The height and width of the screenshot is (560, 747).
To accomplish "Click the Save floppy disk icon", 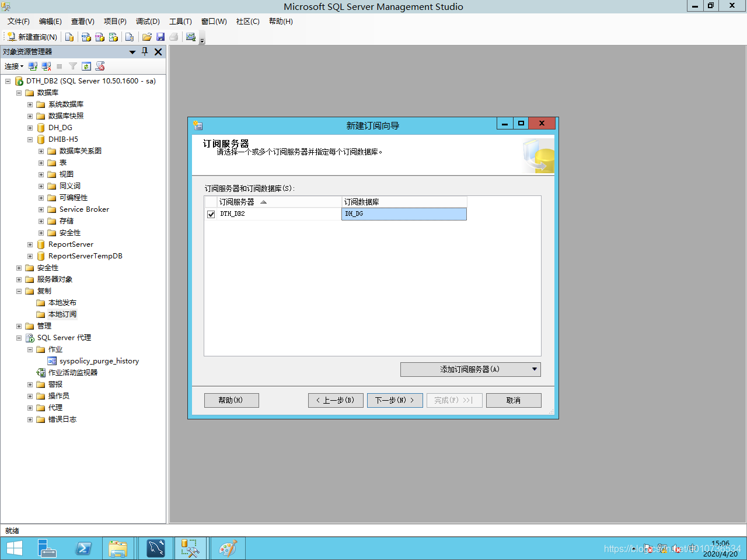I will pyautogui.click(x=160, y=37).
